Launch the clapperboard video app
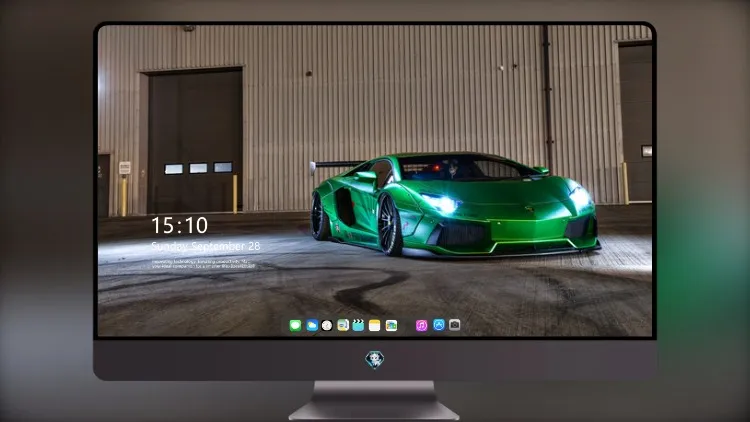 point(358,325)
